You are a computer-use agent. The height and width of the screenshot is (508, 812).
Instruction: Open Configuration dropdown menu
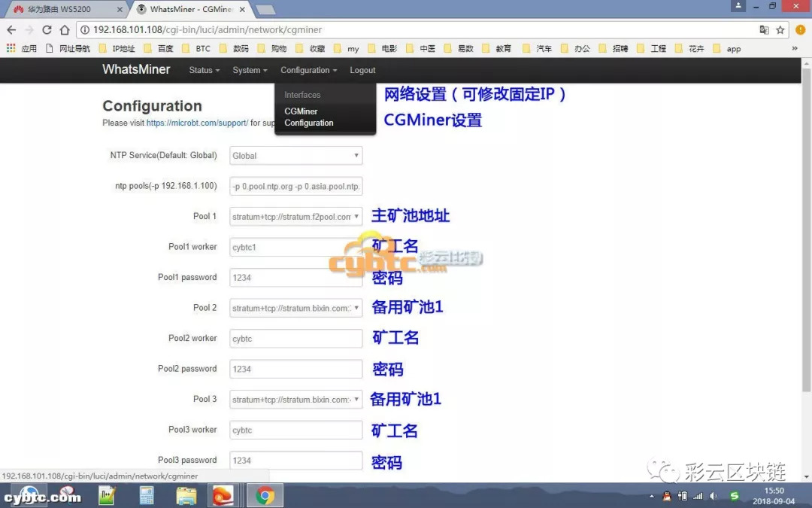(309, 70)
